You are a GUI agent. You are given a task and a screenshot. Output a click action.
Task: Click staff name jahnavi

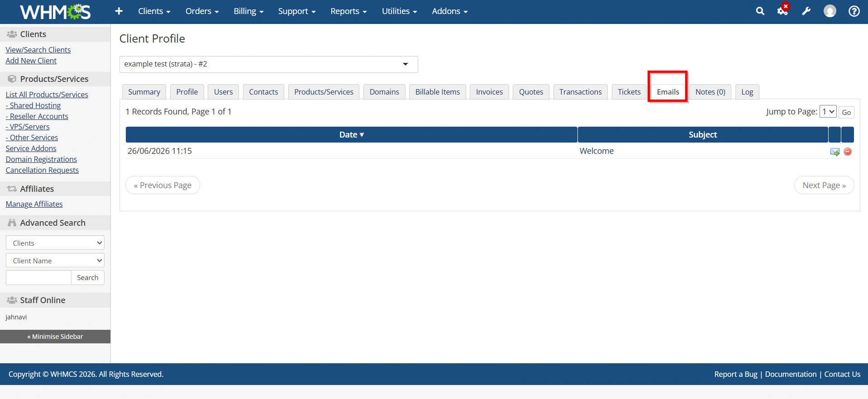point(16,317)
